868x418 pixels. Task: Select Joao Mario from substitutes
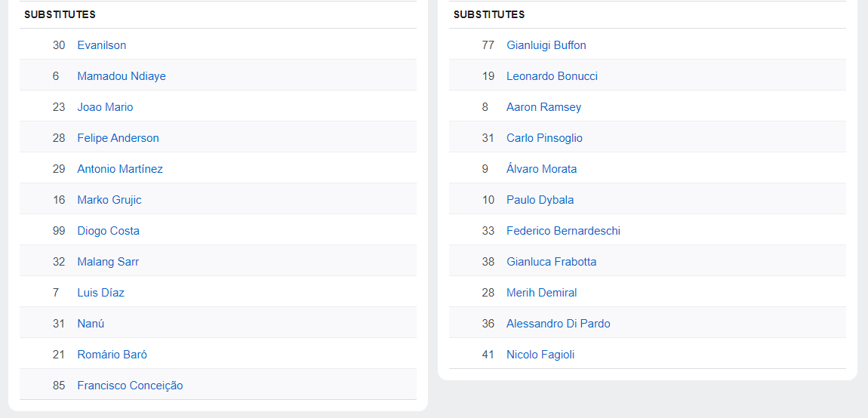click(105, 107)
